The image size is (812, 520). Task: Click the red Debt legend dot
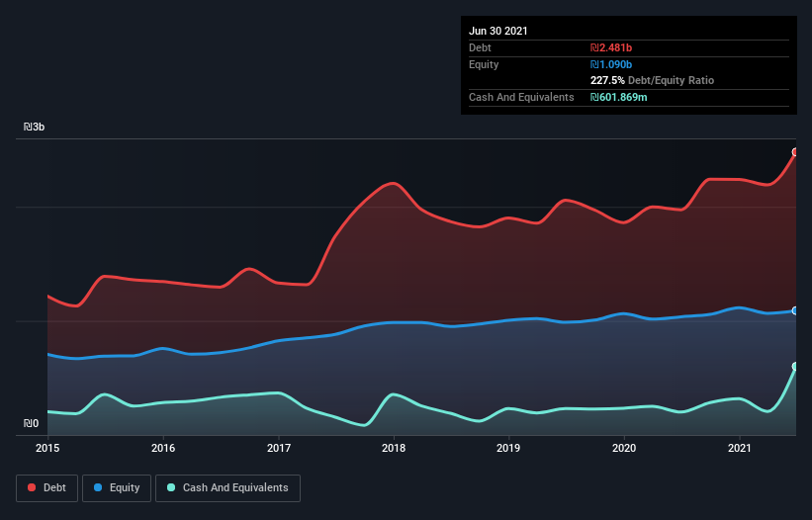(32, 487)
